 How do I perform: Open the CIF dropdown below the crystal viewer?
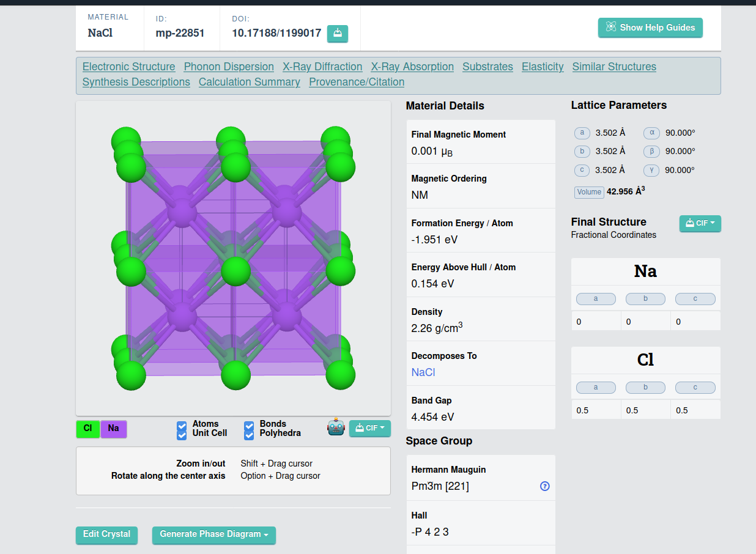(x=370, y=428)
